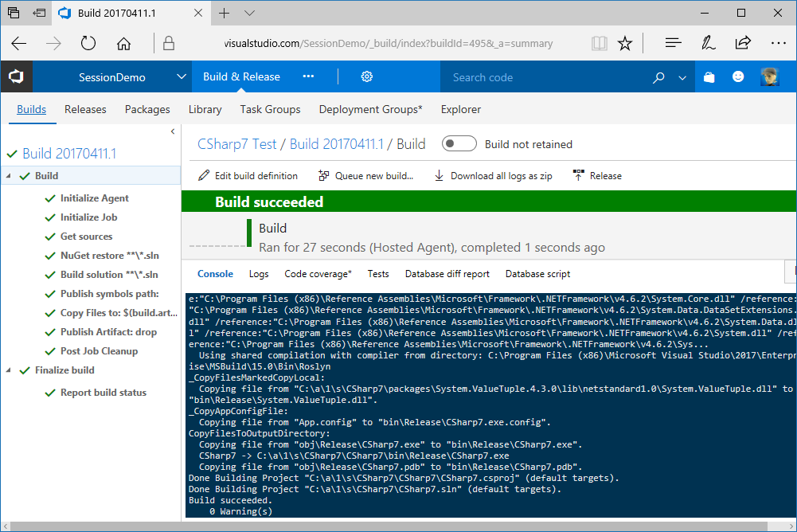The width and height of the screenshot is (797, 532).
Task: Select the Initialize Job step
Action: (89, 217)
